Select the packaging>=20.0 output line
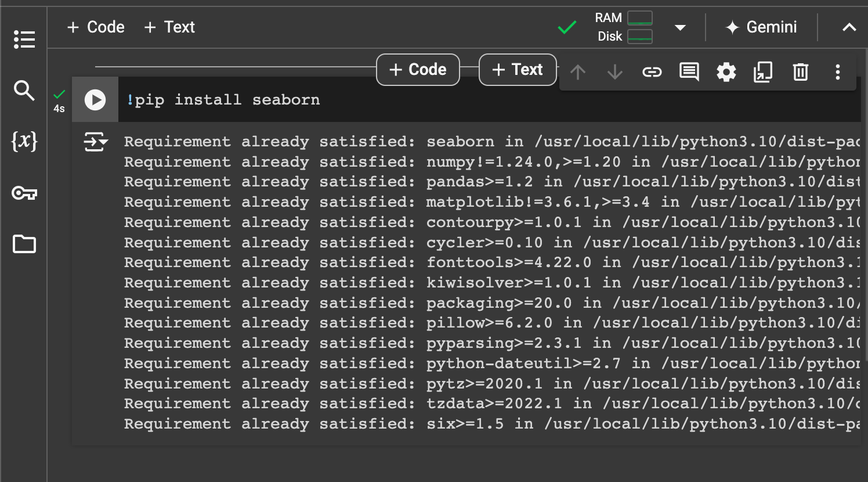868x482 pixels. click(491, 303)
